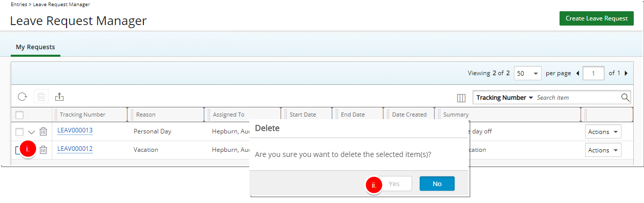Open the LEAV000012 tracking number link
This screenshot has height=203, width=644.
coord(75,149)
